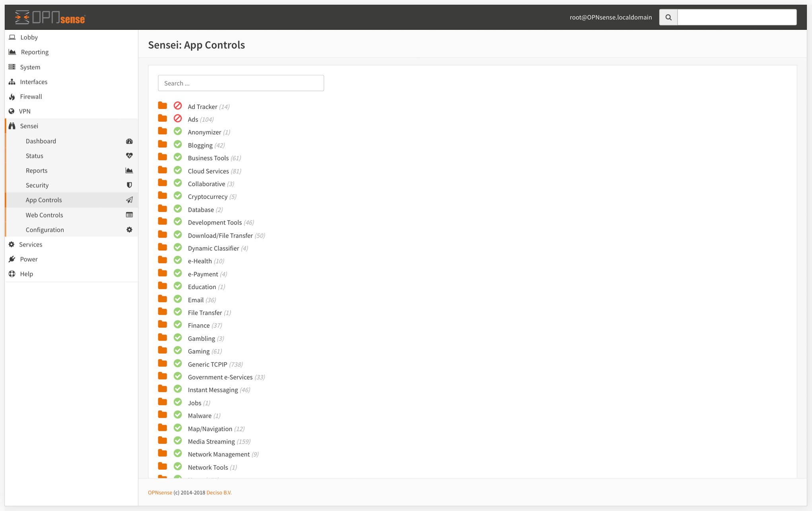Click the magnifier search button in header
Image resolution: width=812 pixels, height=511 pixels.
click(x=668, y=17)
